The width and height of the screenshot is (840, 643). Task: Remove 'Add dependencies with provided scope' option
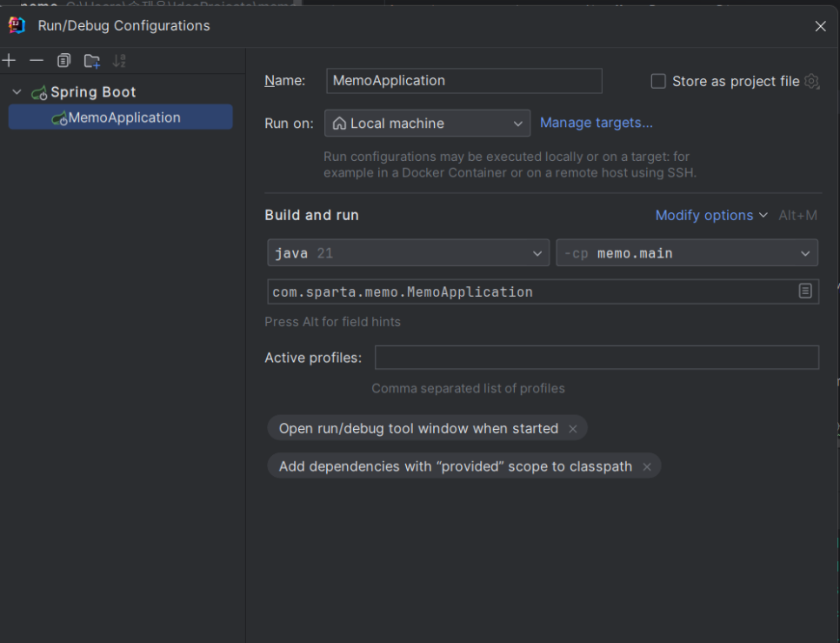point(647,466)
